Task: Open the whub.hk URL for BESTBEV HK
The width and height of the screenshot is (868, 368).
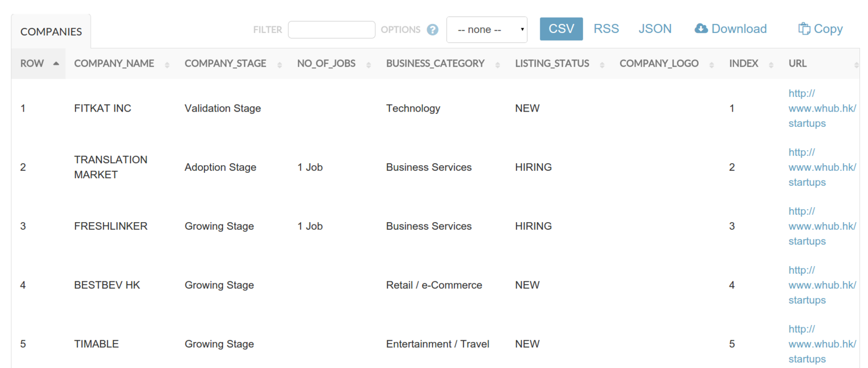Action: [x=822, y=285]
